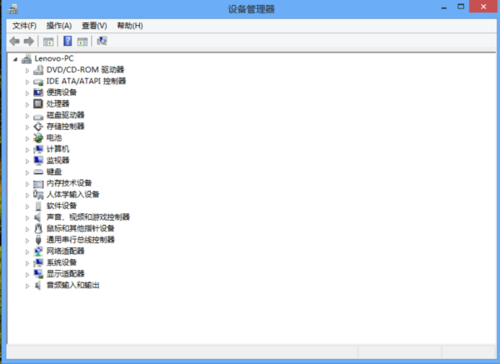Expand the IDE ATA/ATAPI 控制器 node
Screen dimensions: 500x364
pos(27,82)
